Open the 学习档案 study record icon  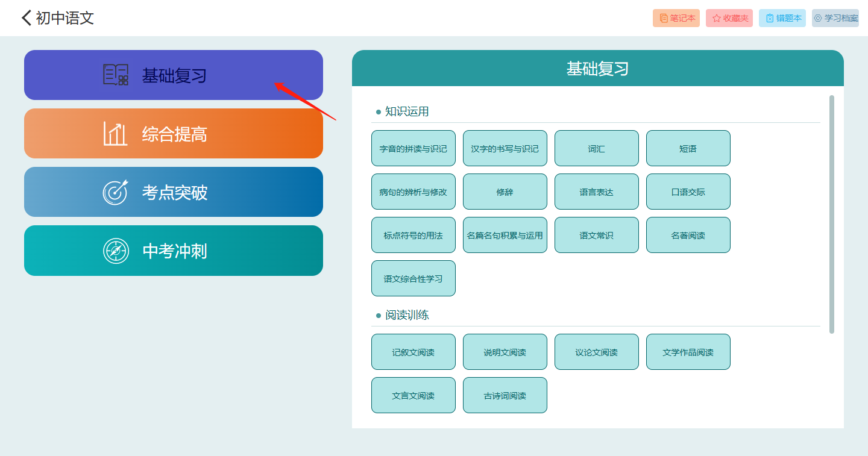818,19
